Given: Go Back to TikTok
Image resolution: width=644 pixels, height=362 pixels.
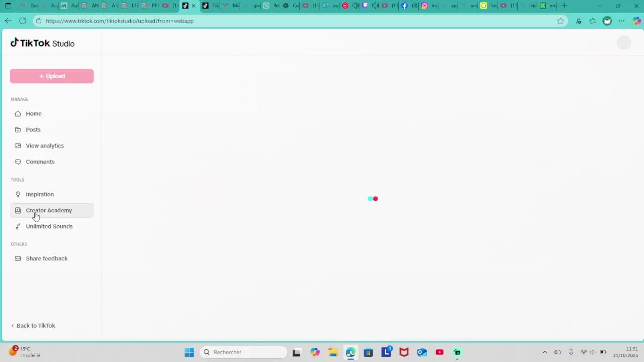Looking at the screenshot, I should coord(33,326).
